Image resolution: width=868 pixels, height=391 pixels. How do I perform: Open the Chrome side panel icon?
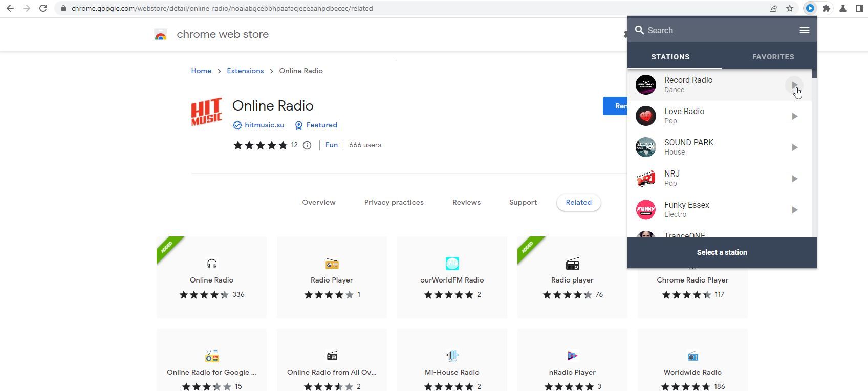pos(859,8)
